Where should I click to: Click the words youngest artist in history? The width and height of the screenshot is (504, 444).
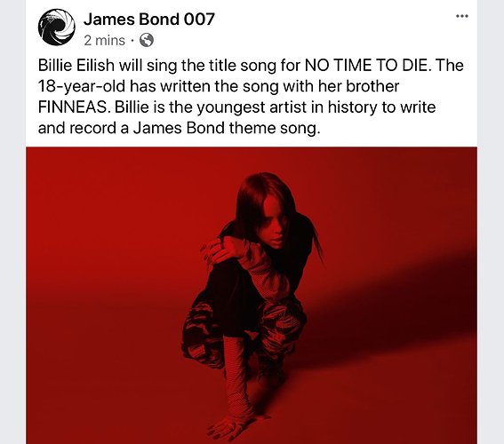pyautogui.click(x=287, y=107)
